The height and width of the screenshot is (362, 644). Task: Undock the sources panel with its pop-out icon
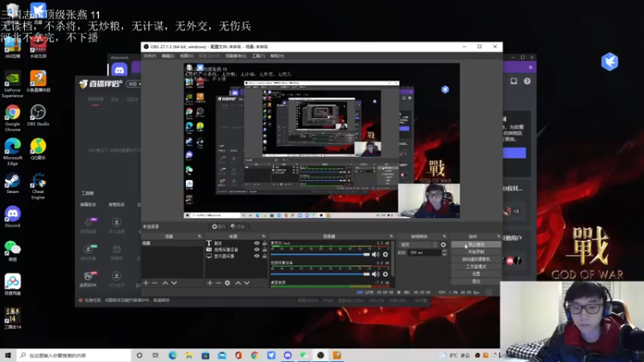[x=264, y=237]
